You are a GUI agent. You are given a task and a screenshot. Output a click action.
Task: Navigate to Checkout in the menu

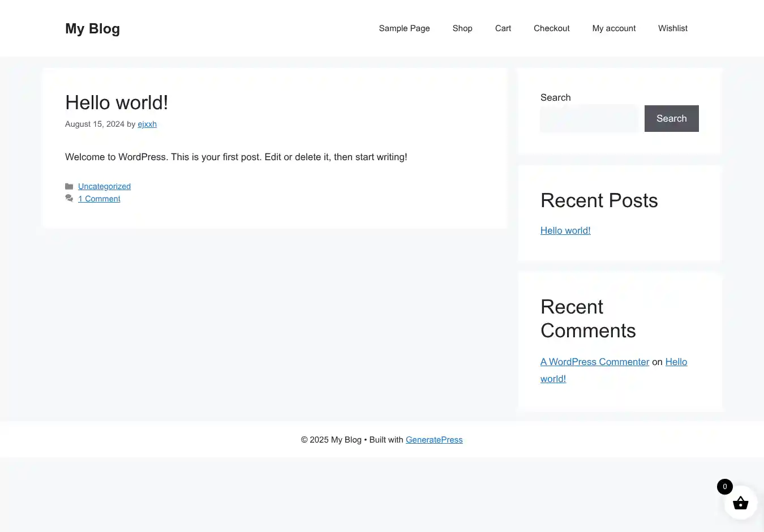pos(551,28)
